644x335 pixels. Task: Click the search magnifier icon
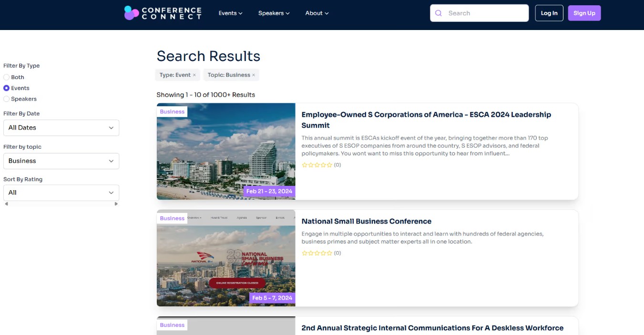click(x=439, y=13)
